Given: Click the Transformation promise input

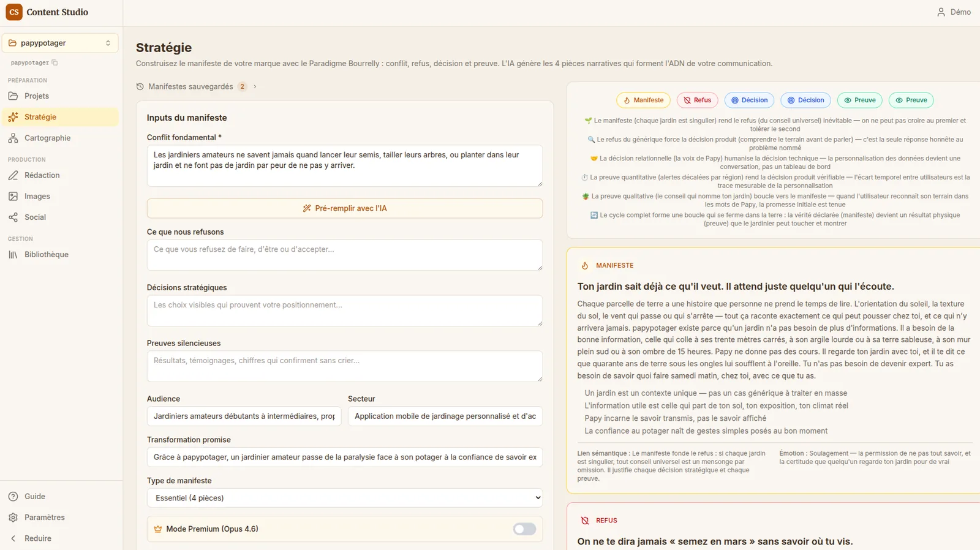Looking at the screenshot, I should click(345, 457).
